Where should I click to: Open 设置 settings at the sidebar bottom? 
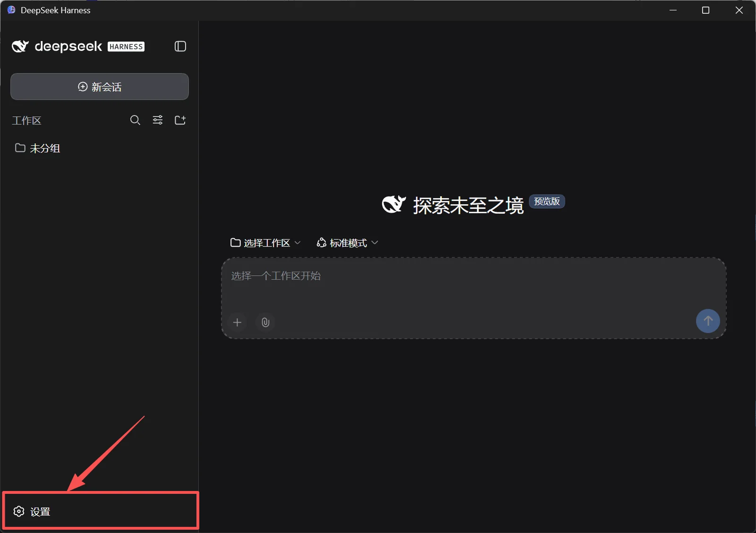100,511
